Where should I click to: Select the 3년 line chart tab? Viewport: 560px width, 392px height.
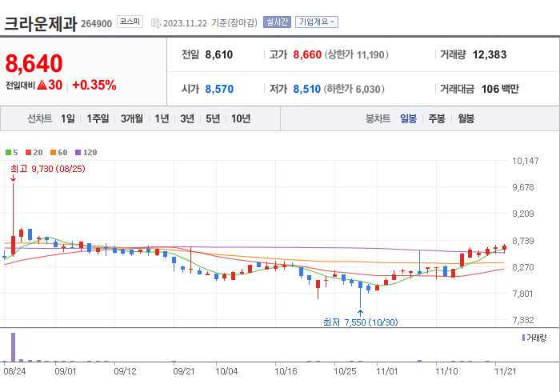187,118
